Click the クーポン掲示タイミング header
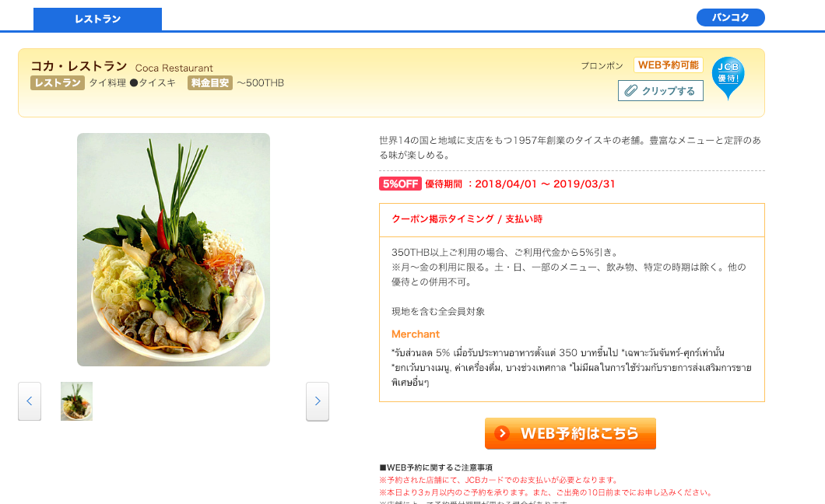Screen dimensions: 825x504 point(467,219)
